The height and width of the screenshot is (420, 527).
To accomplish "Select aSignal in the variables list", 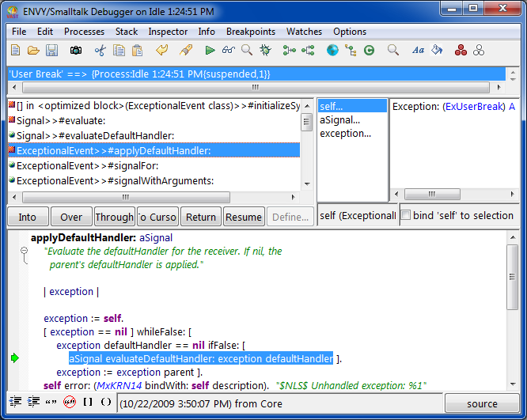I will pyautogui.click(x=339, y=120).
